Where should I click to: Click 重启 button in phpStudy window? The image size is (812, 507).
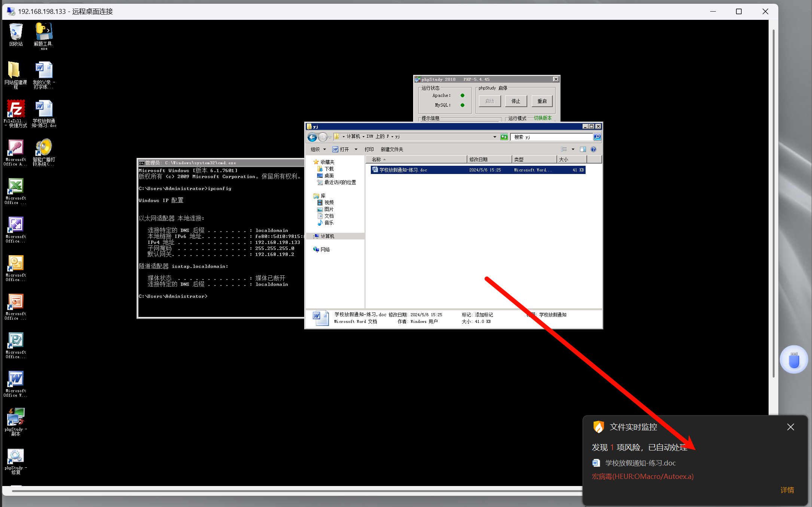coord(542,101)
